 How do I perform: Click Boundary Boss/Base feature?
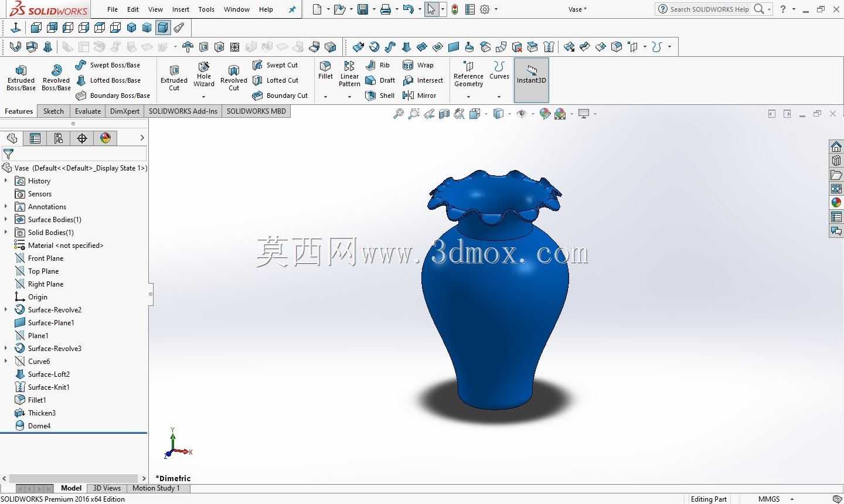(113, 96)
